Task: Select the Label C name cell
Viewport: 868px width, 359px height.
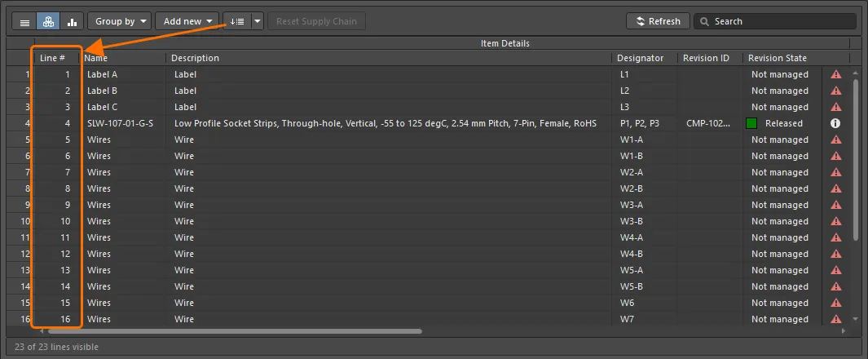Action: point(124,107)
